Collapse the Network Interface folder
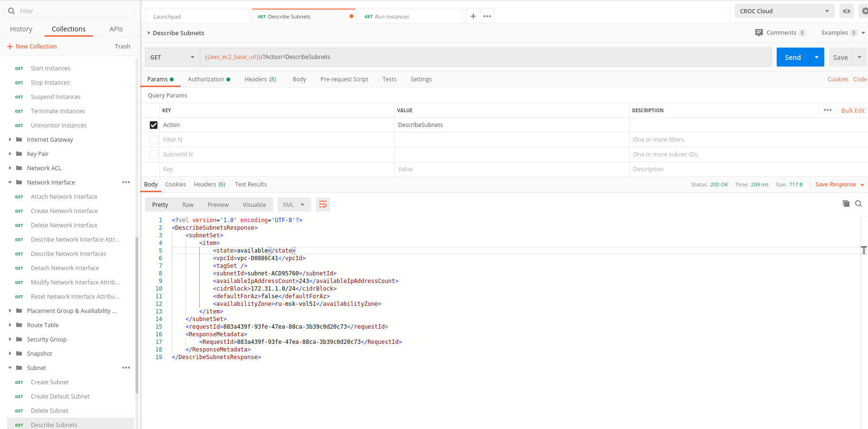This screenshot has width=868, height=429. click(10, 182)
